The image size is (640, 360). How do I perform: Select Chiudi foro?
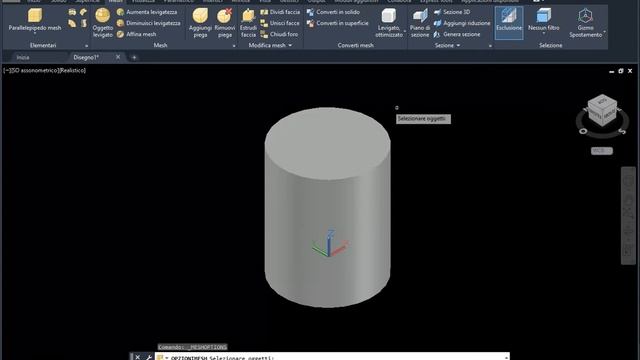click(279, 34)
